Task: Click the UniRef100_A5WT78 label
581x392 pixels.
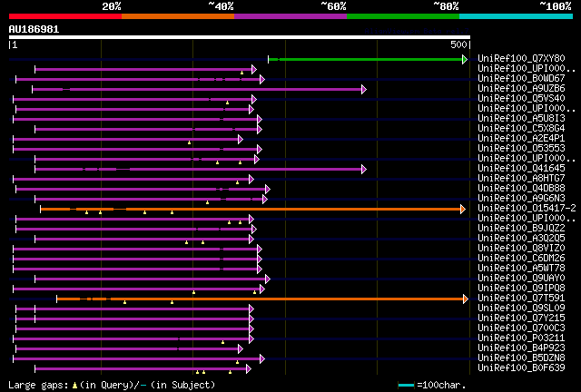Action: (x=521, y=269)
